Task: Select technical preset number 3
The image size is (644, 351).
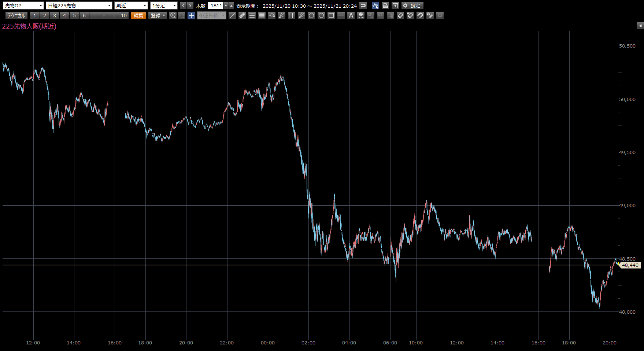Action: (55, 15)
